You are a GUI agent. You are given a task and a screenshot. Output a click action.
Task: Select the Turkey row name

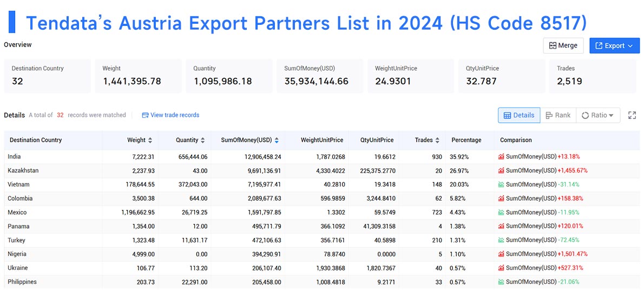(16, 240)
